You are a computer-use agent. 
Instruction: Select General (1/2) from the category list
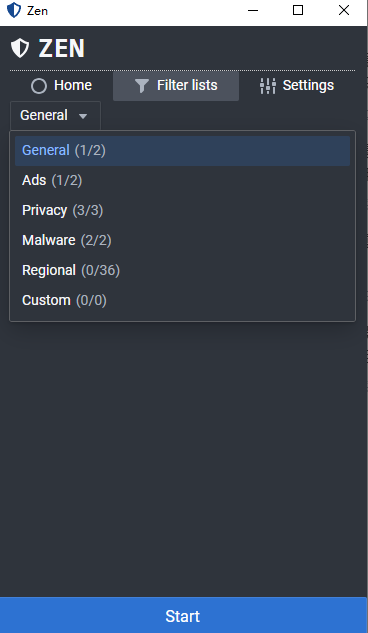(x=182, y=151)
